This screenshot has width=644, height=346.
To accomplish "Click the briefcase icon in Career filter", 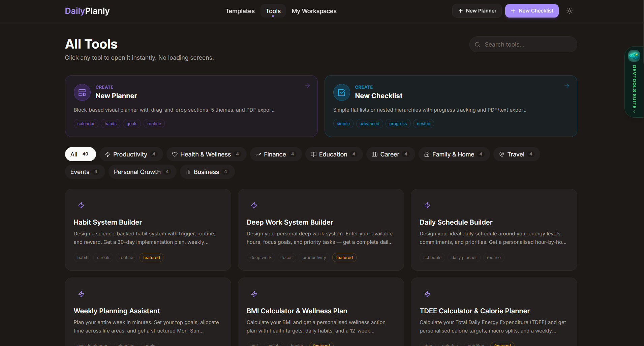I will 374,154.
